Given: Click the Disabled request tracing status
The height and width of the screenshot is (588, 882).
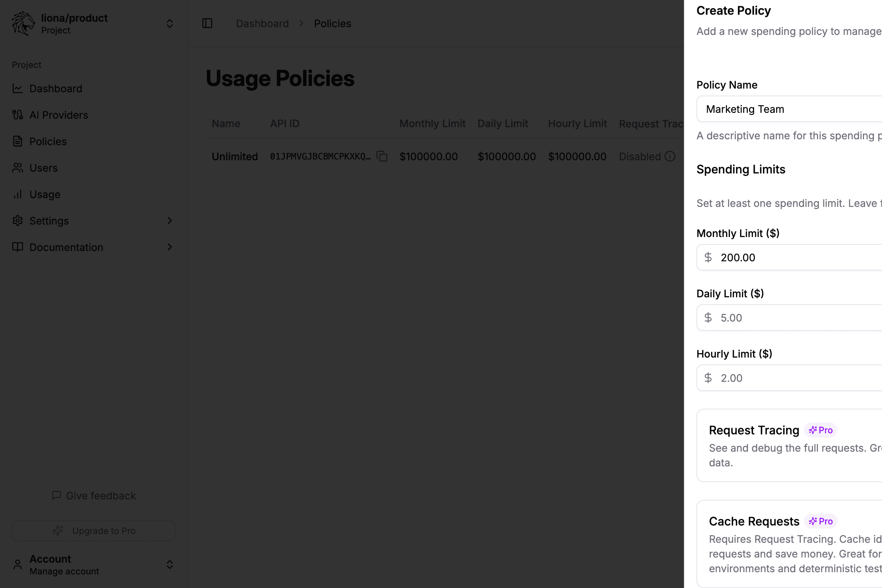Looking at the screenshot, I should point(640,157).
